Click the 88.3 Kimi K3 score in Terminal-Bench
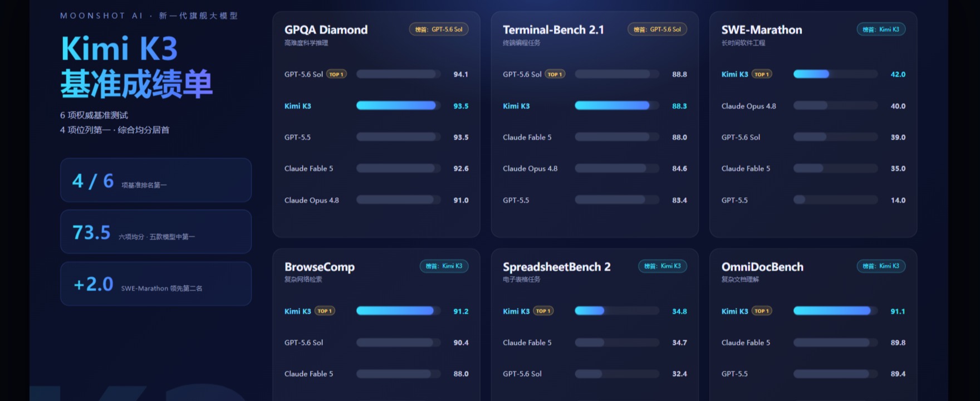 679,106
